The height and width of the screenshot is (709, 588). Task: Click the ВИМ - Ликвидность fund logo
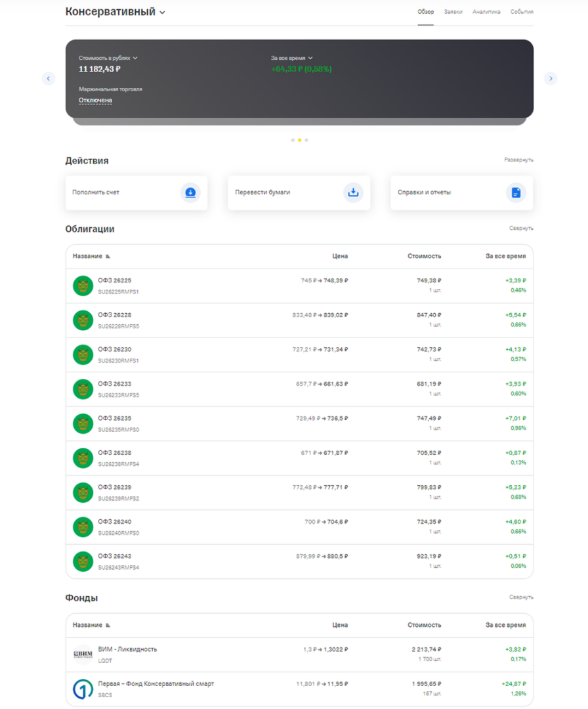[83, 655]
